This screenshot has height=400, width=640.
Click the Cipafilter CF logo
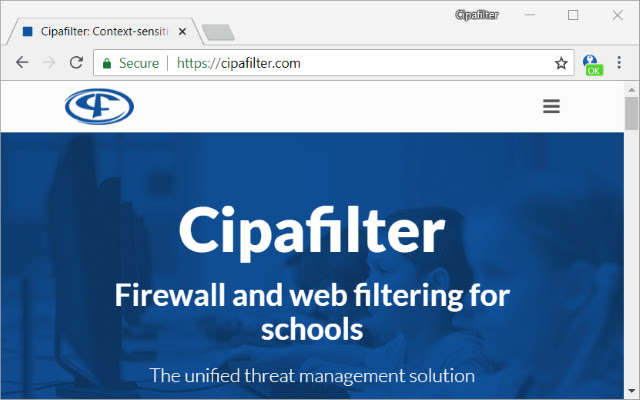(x=99, y=106)
